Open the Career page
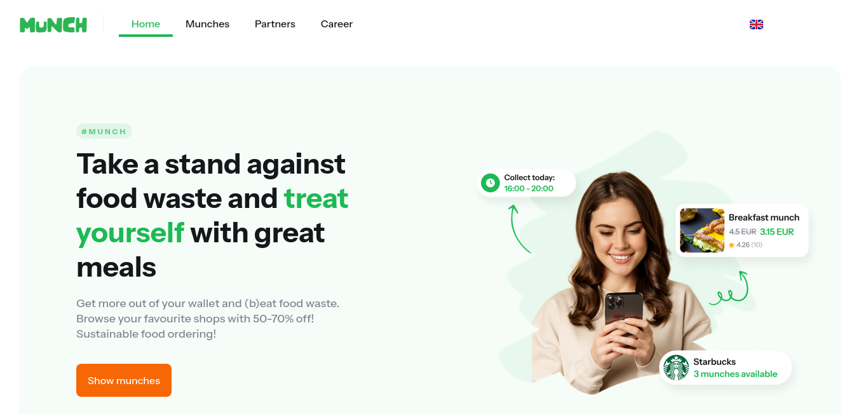Viewport: 868px width, 414px height. click(x=337, y=24)
